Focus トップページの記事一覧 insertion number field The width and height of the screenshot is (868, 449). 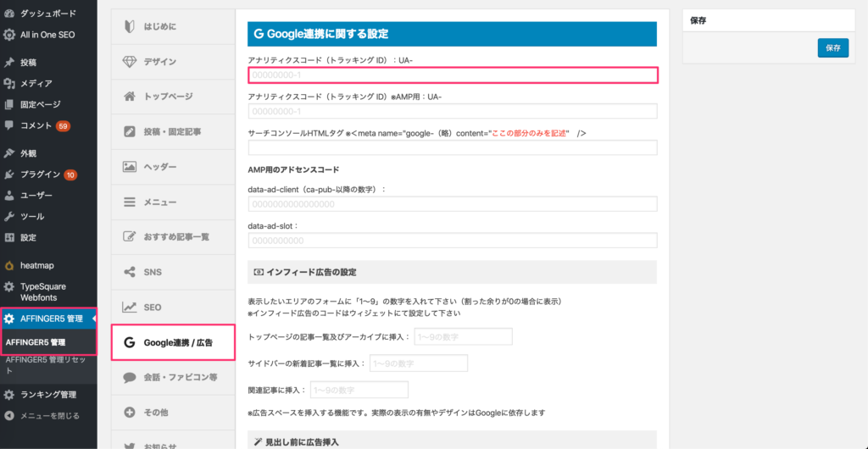(463, 336)
